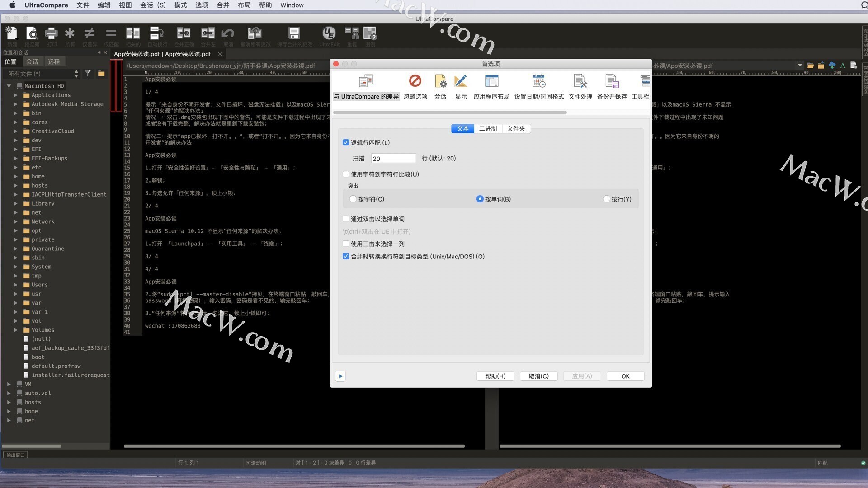Expand the Users folder in tree

pos(16,285)
